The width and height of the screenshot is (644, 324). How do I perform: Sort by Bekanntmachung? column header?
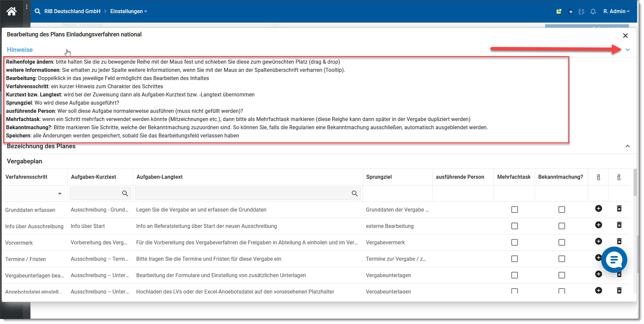pyautogui.click(x=560, y=177)
